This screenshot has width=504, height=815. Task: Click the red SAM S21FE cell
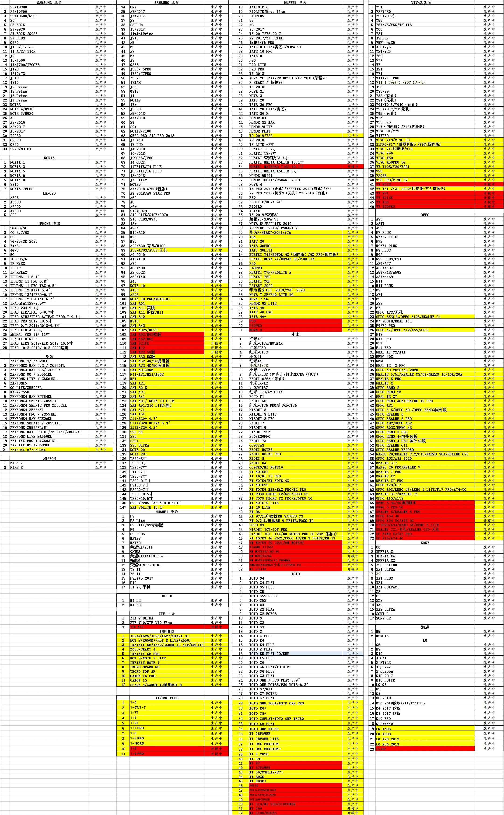click(x=167, y=343)
